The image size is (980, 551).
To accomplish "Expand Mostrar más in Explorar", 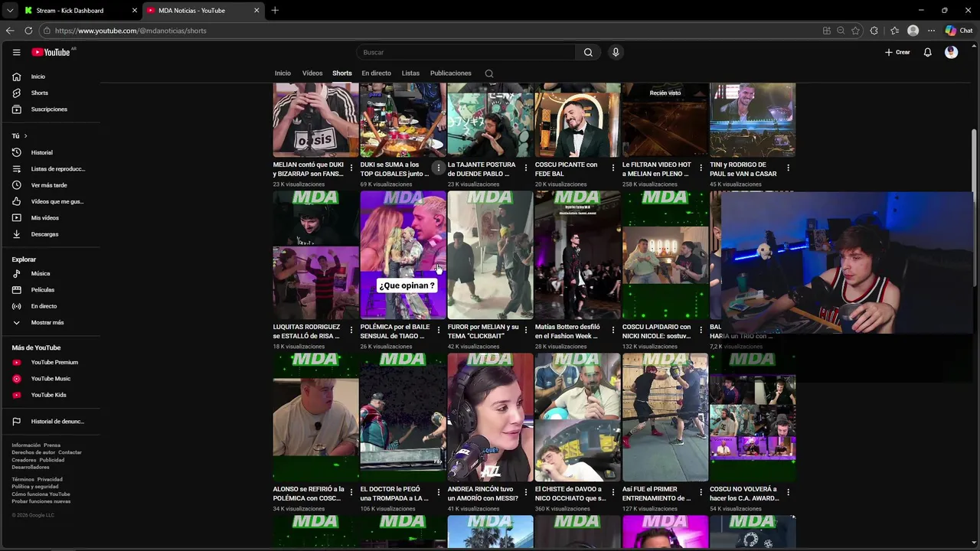I will click(x=50, y=322).
